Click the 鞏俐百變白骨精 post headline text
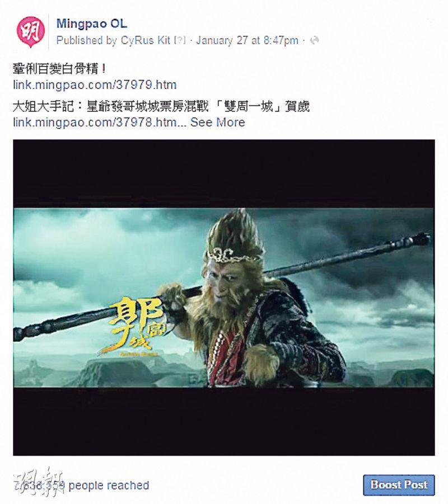Screen dimensions: 448x504 pos(59,69)
